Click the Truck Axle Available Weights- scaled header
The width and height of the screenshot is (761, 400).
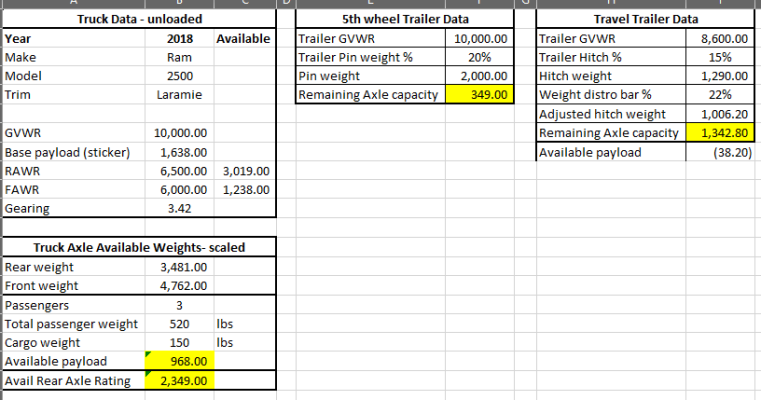click(139, 247)
